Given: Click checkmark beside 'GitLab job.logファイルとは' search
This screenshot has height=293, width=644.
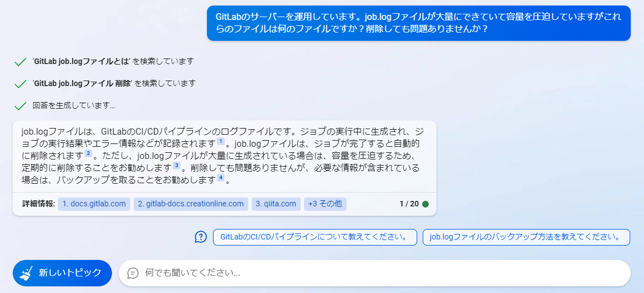Looking at the screenshot, I should tap(20, 62).
